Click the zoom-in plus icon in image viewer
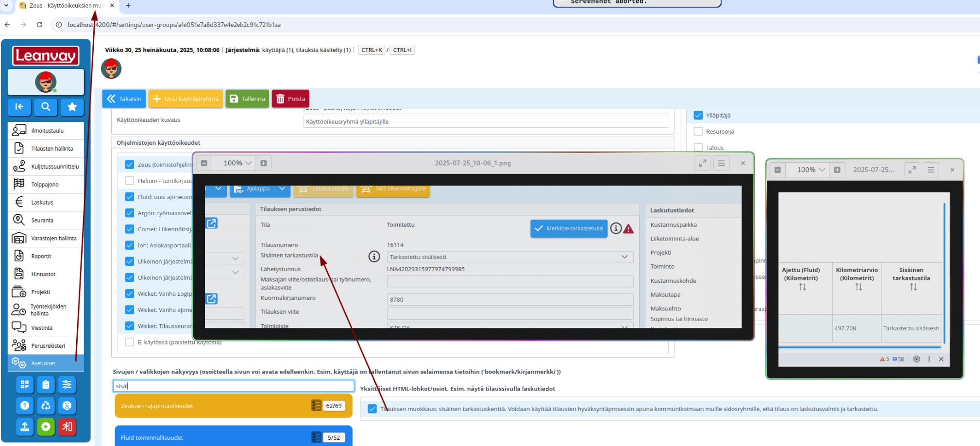This screenshot has width=980, height=446. (264, 163)
